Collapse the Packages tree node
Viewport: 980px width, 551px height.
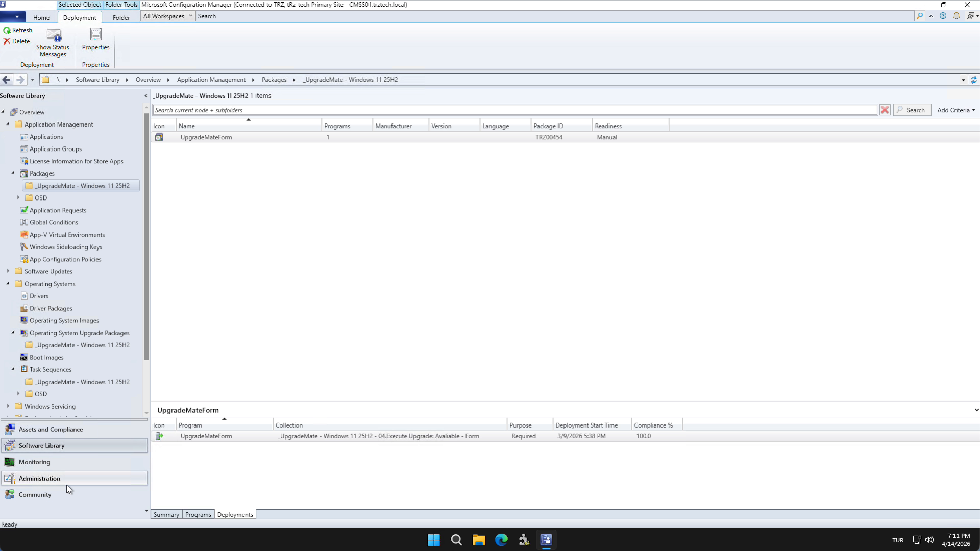click(13, 173)
